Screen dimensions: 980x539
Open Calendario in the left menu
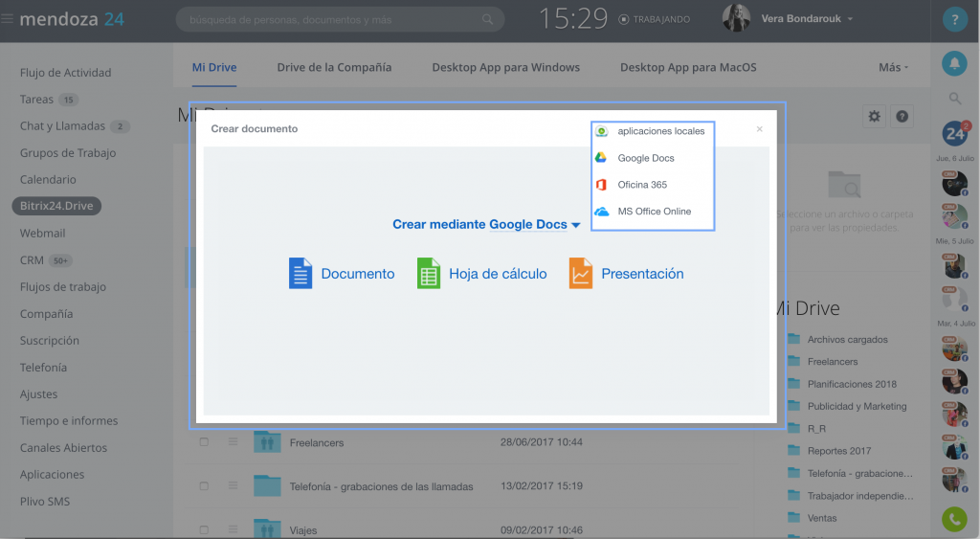[x=48, y=179]
